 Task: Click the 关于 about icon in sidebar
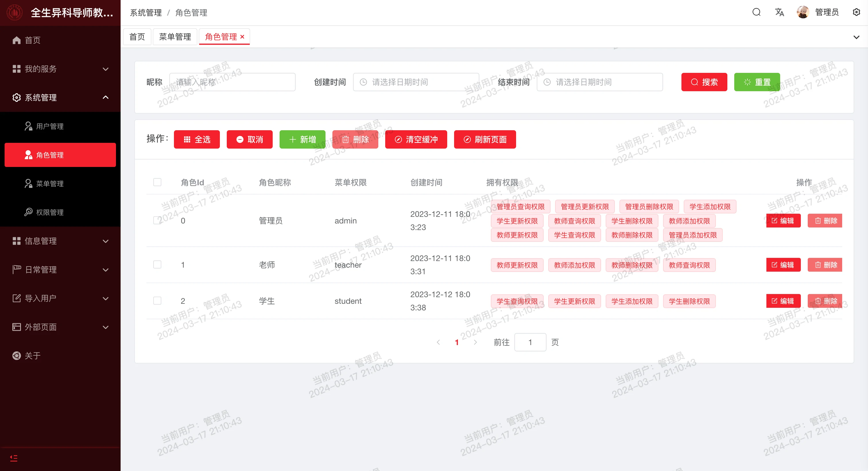coord(17,355)
